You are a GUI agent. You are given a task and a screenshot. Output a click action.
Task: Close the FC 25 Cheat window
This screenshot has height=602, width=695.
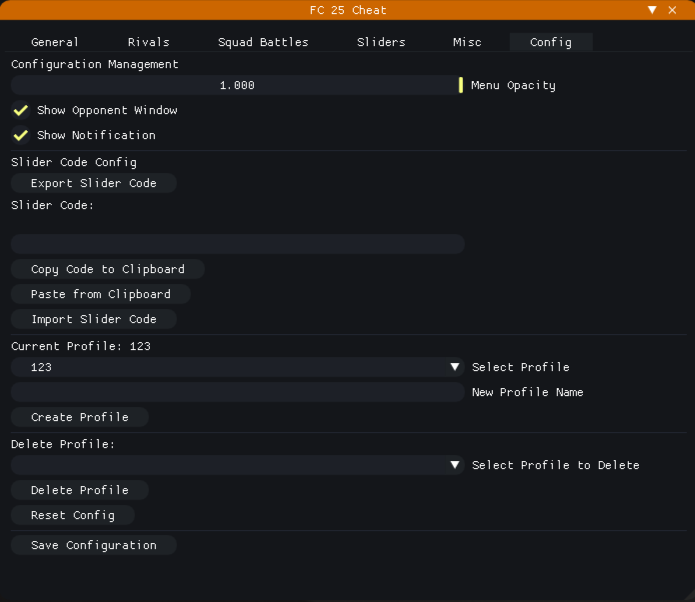pos(673,10)
